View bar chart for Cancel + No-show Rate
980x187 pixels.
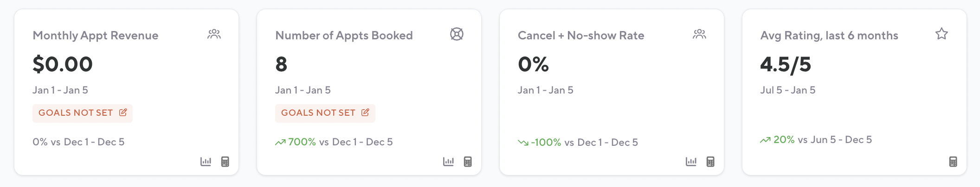[x=691, y=162]
